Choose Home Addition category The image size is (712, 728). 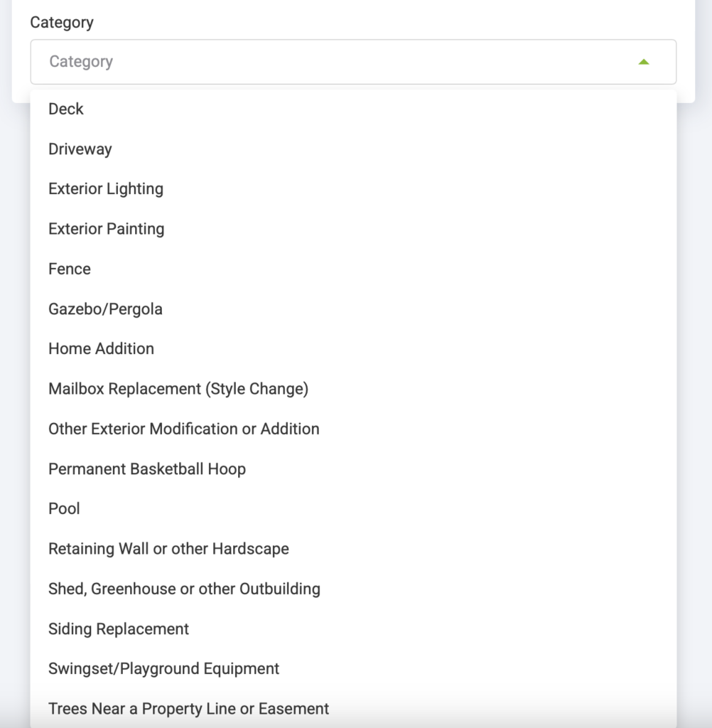click(353, 348)
